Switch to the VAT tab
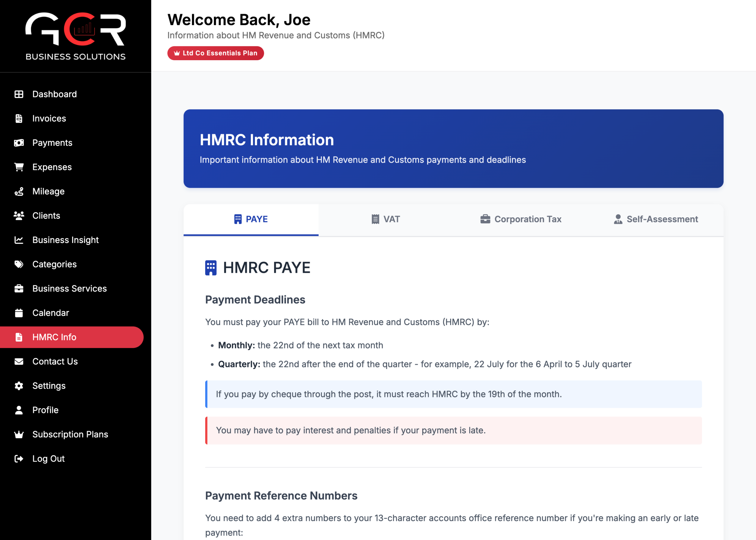The height and width of the screenshot is (540, 756). pyautogui.click(x=386, y=219)
